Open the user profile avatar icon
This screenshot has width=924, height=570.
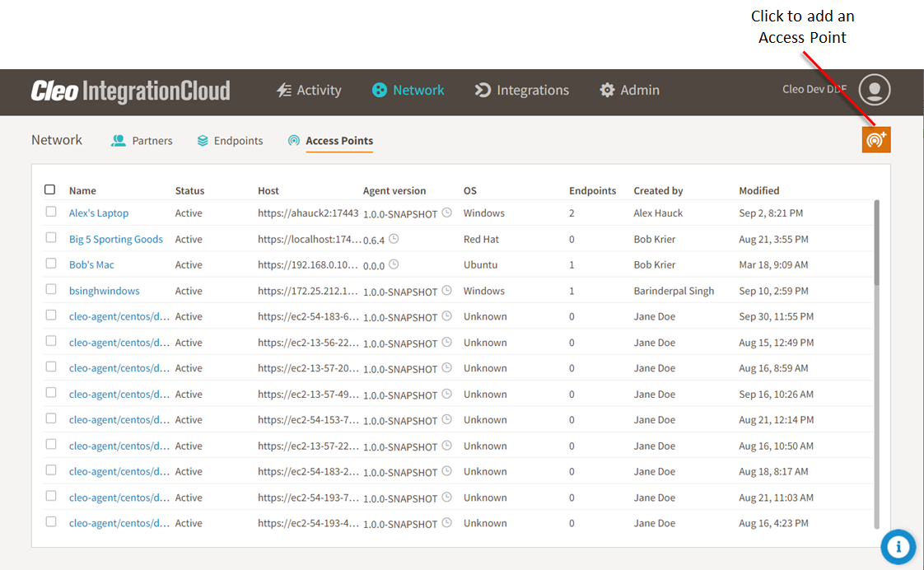pos(875,90)
